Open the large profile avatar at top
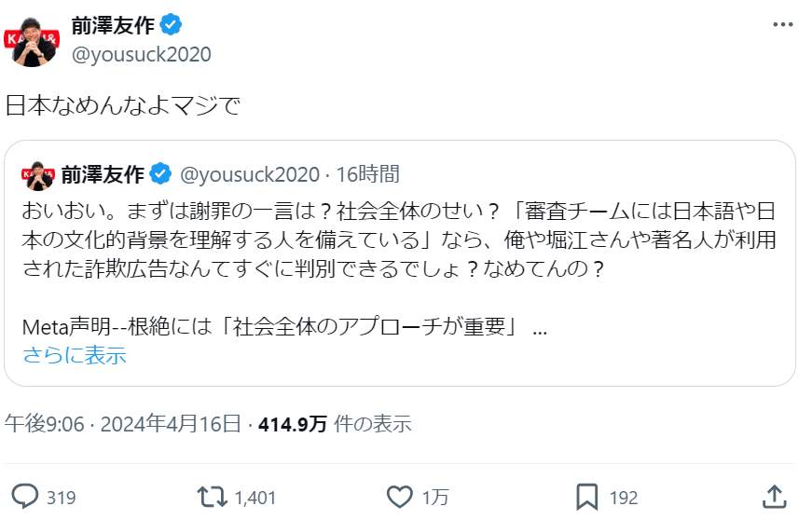The height and width of the screenshot is (520, 812). pyautogui.click(x=34, y=39)
